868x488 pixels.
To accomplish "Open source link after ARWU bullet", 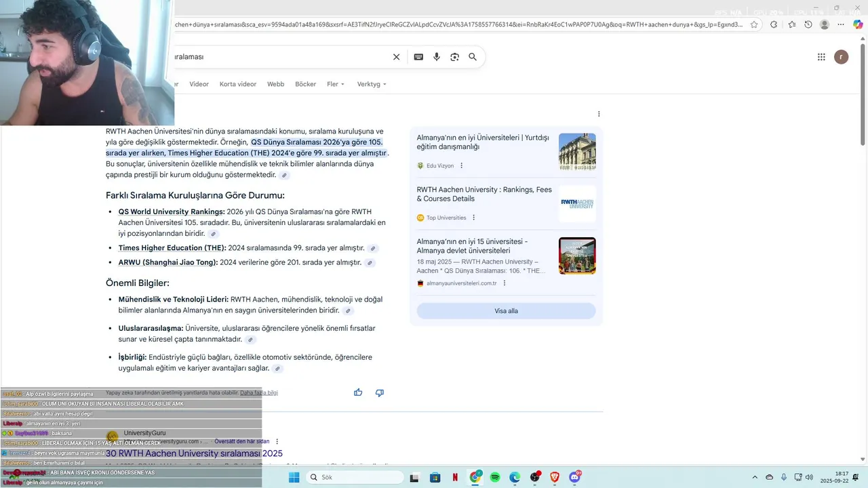I will click(x=370, y=263).
